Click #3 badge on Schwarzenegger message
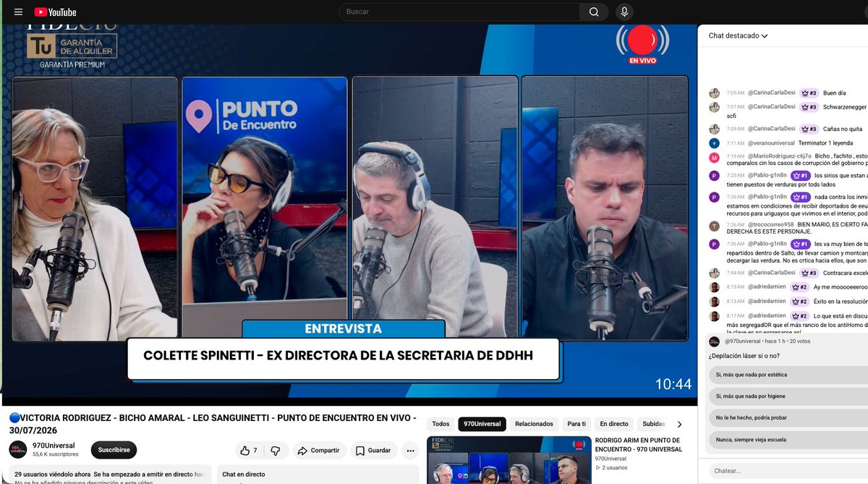The image size is (868, 484). pyautogui.click(x=809, y=107)
